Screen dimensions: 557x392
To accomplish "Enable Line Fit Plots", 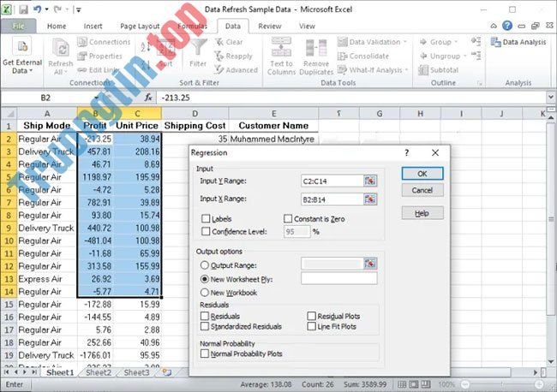I will [311, 326].
